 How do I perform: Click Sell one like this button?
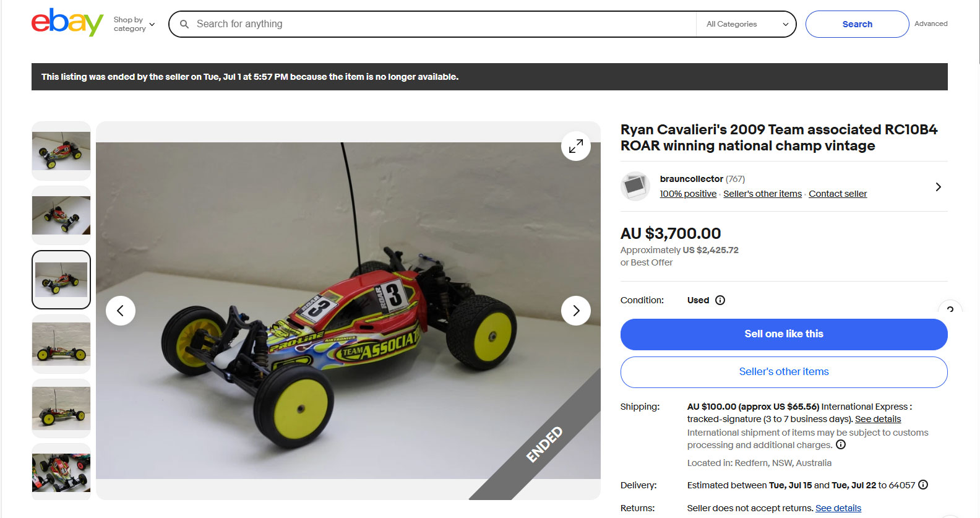(x=784, y=334)
